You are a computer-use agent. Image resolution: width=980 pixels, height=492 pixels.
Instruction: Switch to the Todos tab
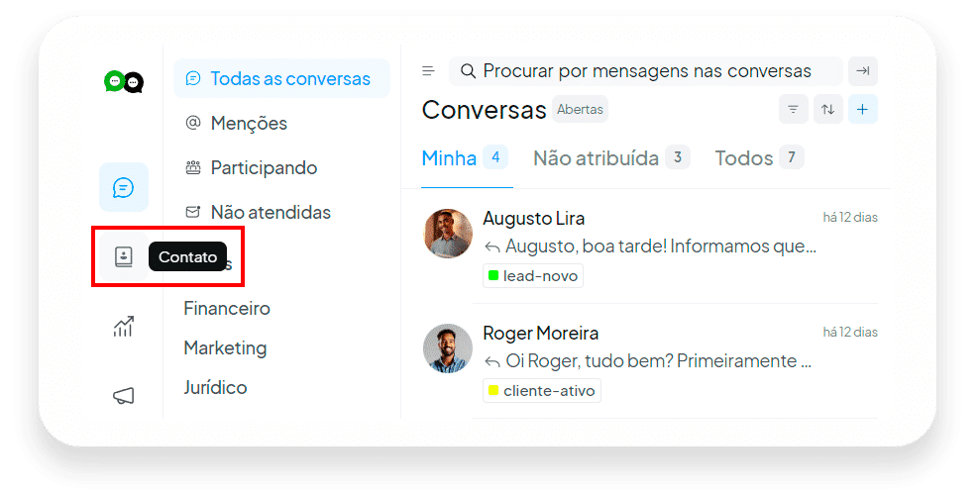(759, 158)
